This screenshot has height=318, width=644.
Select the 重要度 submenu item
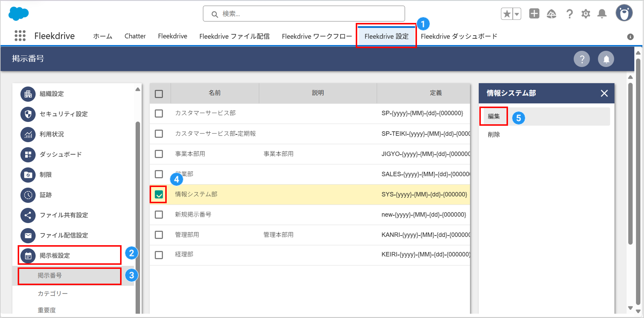tap(47, 310)
